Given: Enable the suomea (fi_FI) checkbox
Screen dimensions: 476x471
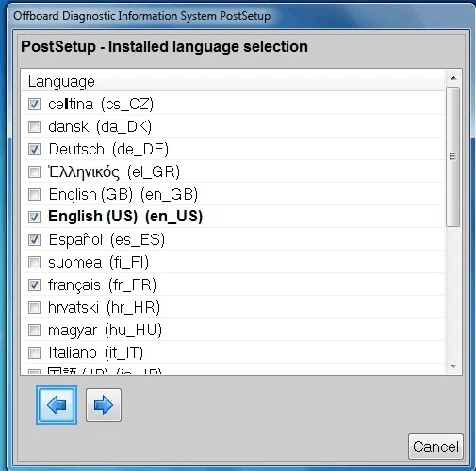Looking at the screenshot, I should (34, 262).
